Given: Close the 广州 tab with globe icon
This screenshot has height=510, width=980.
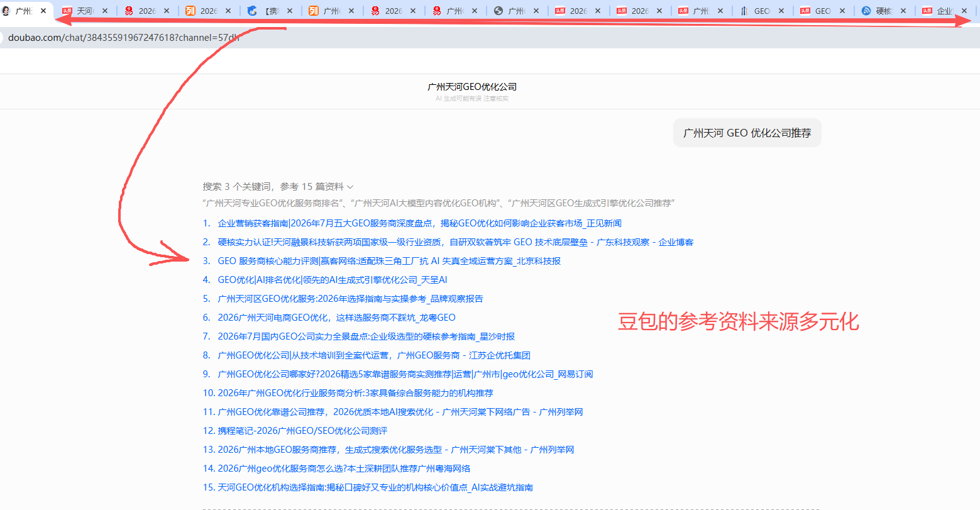Looking at the screenshot, I should (x=536, y=11).
